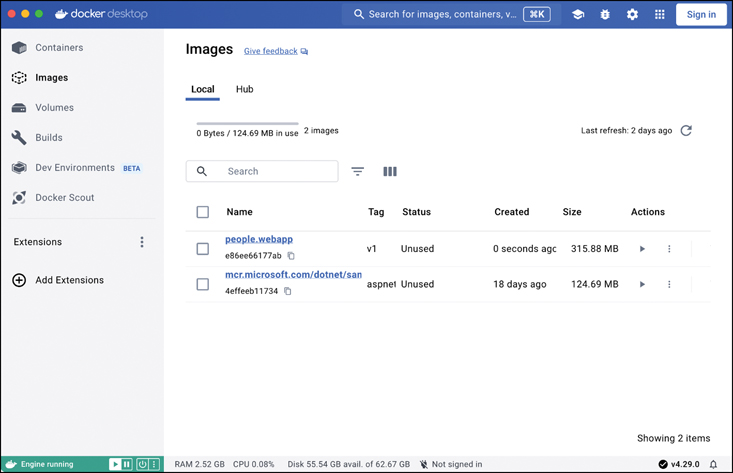Select all images with header checkbox
This screenshot has height=473, width=733.
tap(203, 212)
